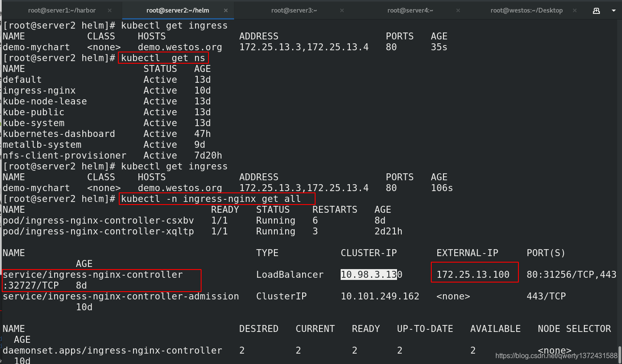Viewport: 622px width, 364px height.
Task: Click the 'EXTERNAL-IP' column header
Action: pos(467,253)
